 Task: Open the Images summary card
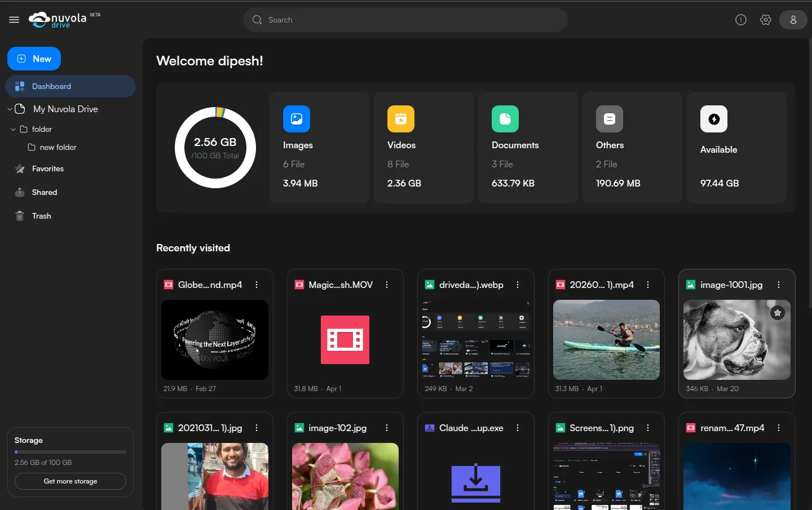point(319,148)
